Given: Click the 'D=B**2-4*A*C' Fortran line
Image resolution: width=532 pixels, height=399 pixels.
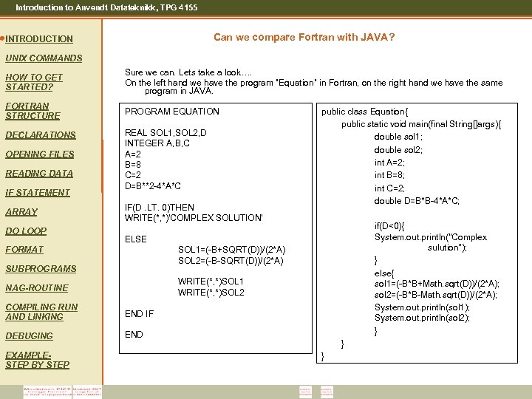Looking at the screenshot, I should [x=153, y=186].
